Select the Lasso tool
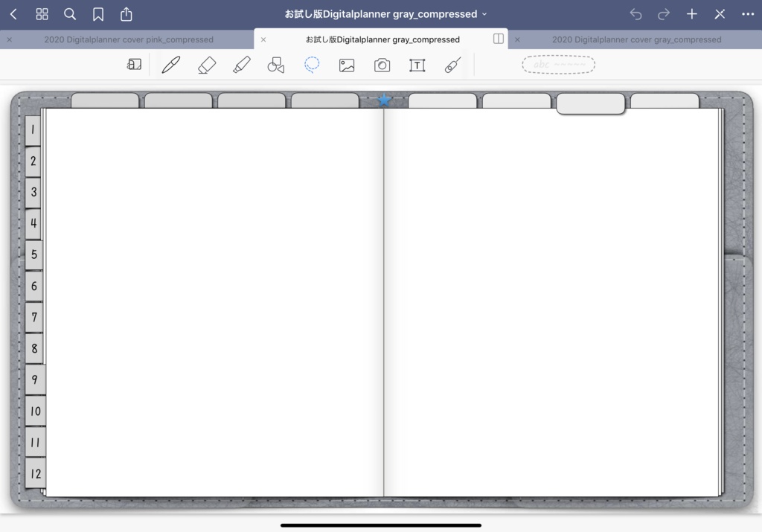 pyautogui.click(x=312, y=65)
